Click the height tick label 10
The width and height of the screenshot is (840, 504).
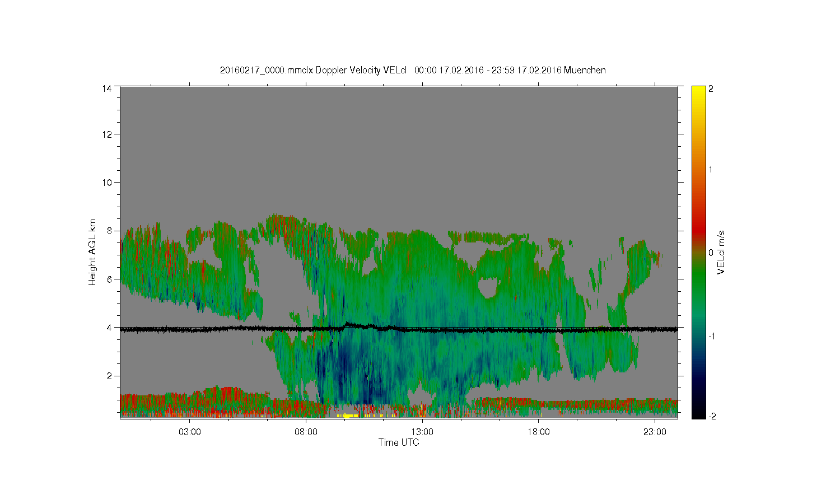(x=107, y=182)
